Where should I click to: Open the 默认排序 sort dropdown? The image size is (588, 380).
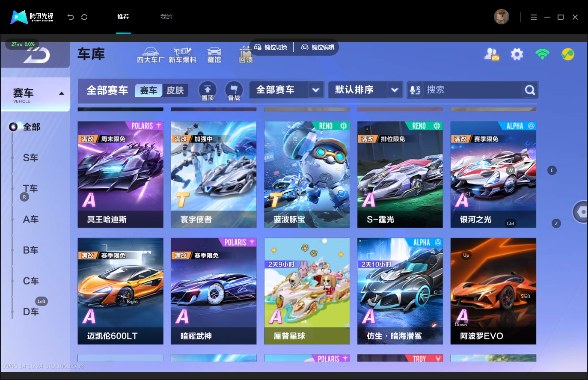[x=365, y=90]
